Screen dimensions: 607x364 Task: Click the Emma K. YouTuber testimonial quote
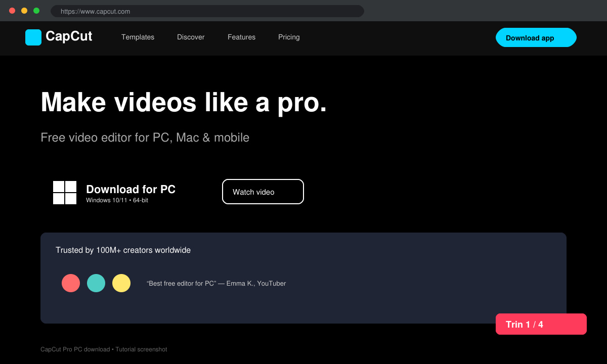pyautogui.click(x=216, y=284)
